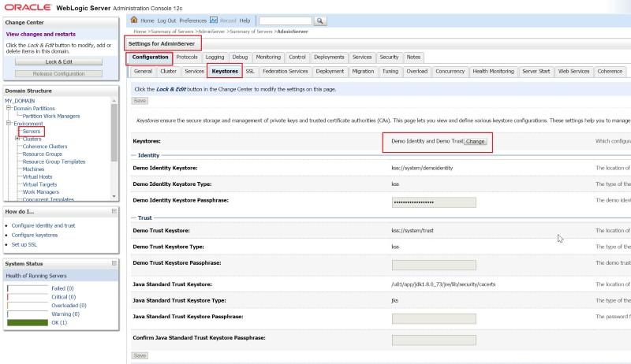
Task: Click the domain tree scroll up arrow
Action: (x=114, y=100)
